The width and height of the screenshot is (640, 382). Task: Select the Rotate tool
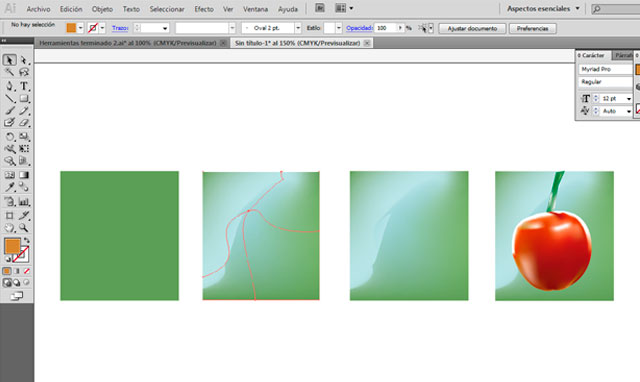pyautogui.click(x=9, y=137)
